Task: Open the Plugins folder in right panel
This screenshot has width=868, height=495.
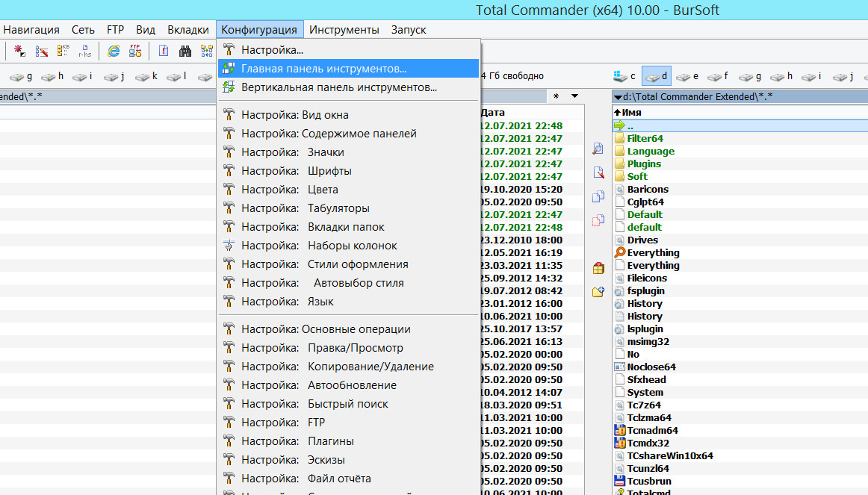Action: 643,164
